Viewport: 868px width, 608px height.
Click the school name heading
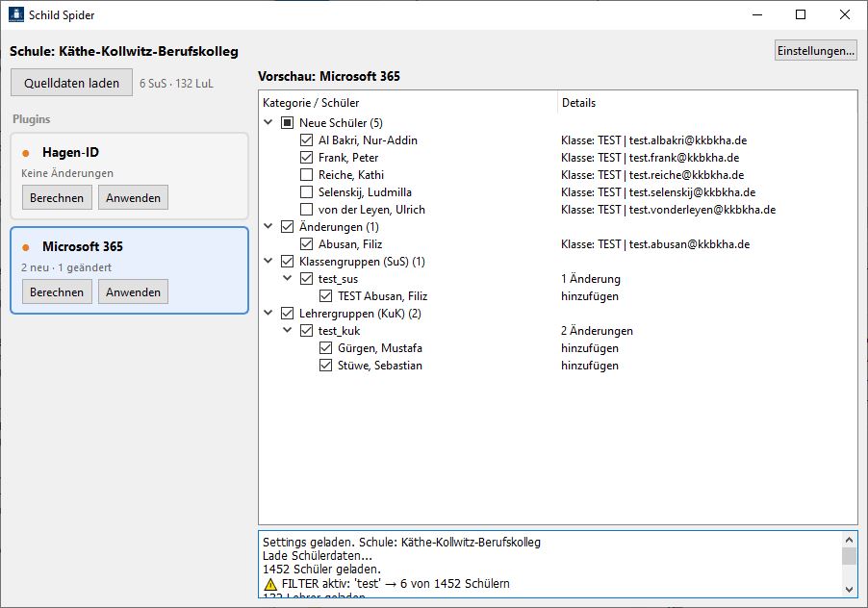click(124, 51)
